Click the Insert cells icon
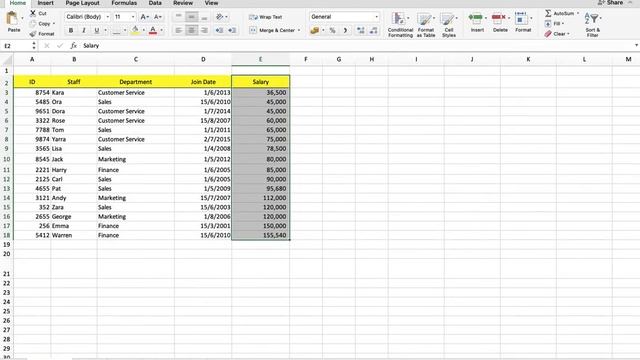Screen dimensions: 640x360 tap(475, 18)
